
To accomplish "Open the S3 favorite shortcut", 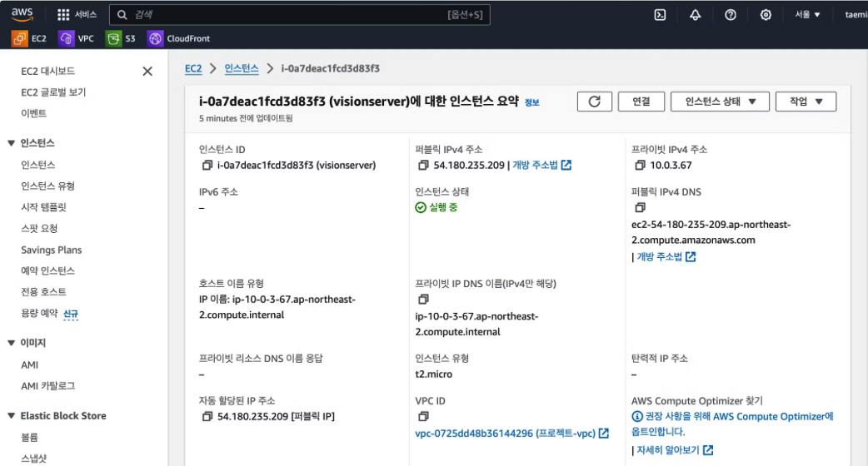I will 121,38.
